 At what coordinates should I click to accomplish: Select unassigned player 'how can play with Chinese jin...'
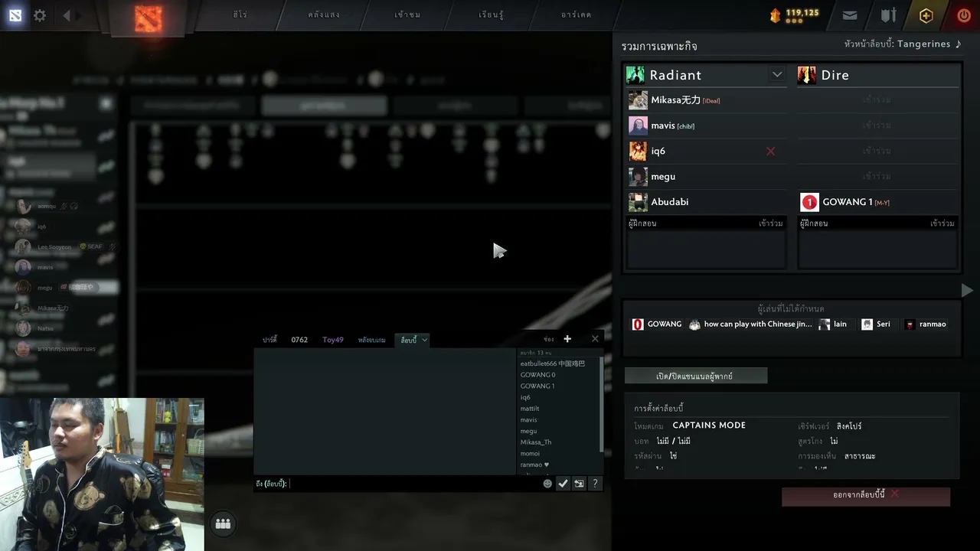click(x=750, y=324)
